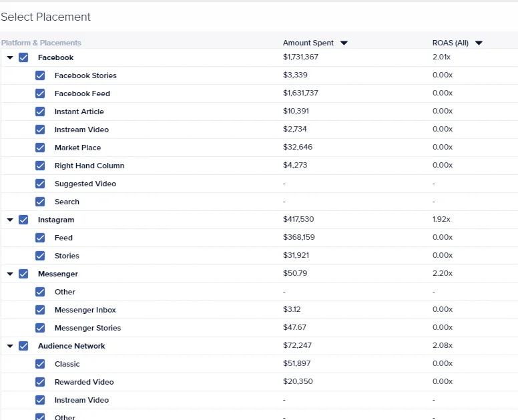Image resolution: width=518 pixels, height=420 pixels.
Task: Click the ROAS (All) header label
Action: (451, 43)
